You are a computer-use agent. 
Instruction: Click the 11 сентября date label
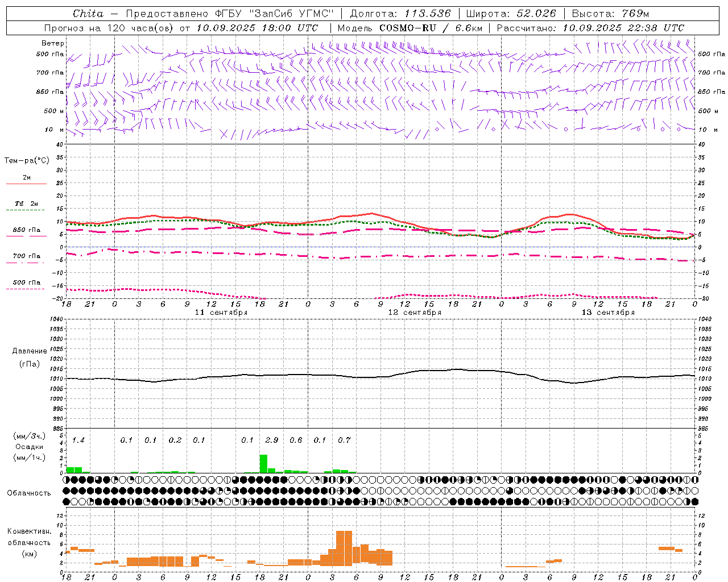[x=221, y=313]
